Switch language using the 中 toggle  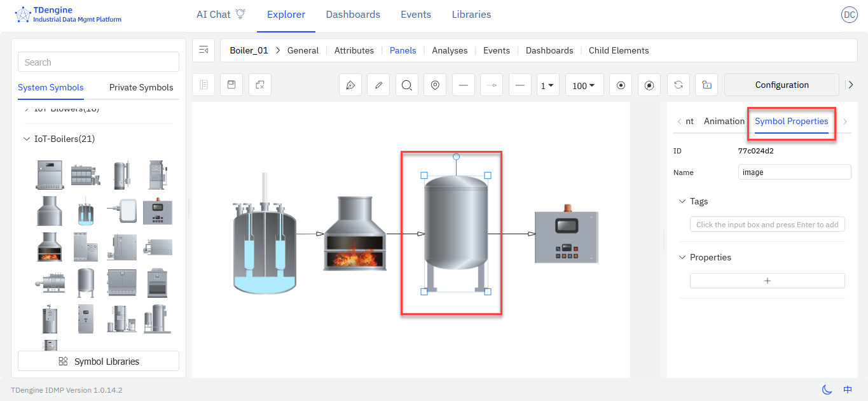coord(848,390)
